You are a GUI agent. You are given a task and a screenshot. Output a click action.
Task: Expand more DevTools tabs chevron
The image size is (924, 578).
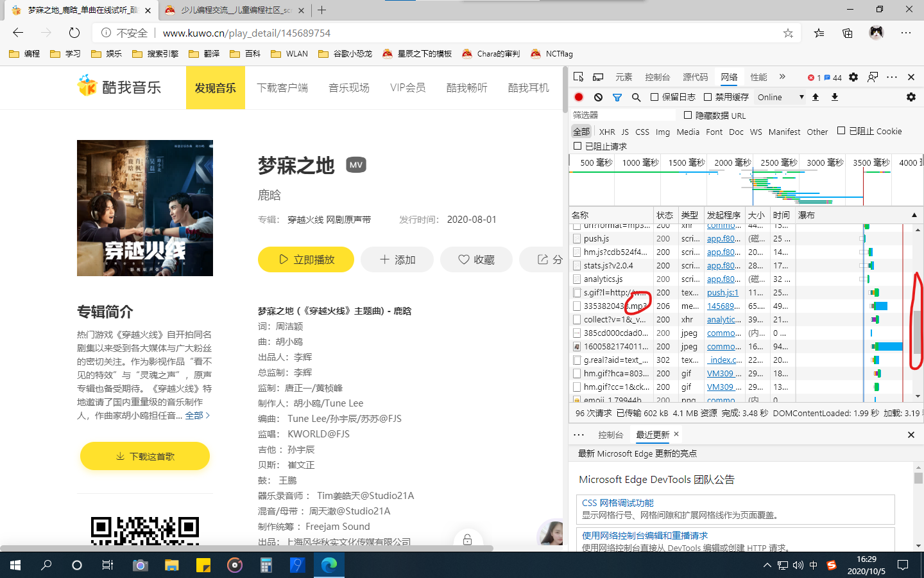tap(782, 77)
